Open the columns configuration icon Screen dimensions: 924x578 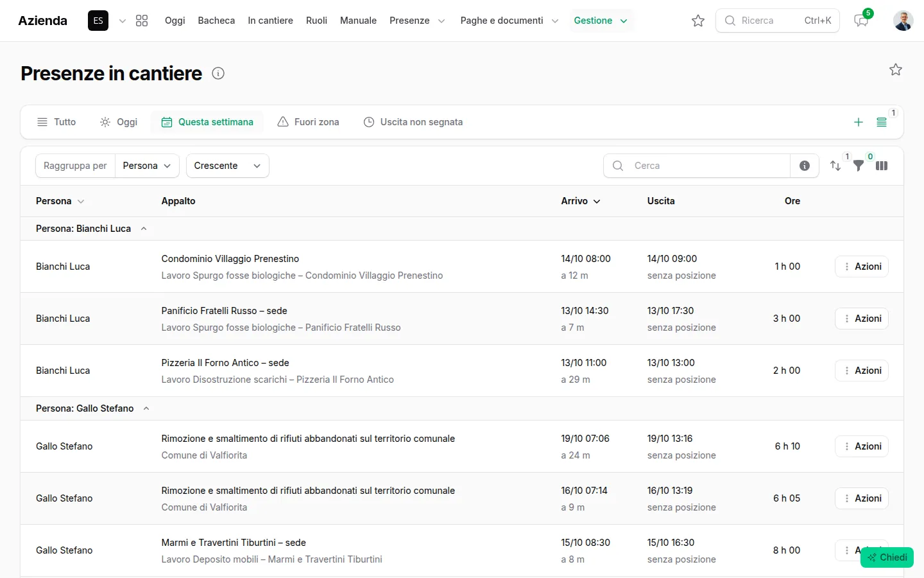(882, 166)
